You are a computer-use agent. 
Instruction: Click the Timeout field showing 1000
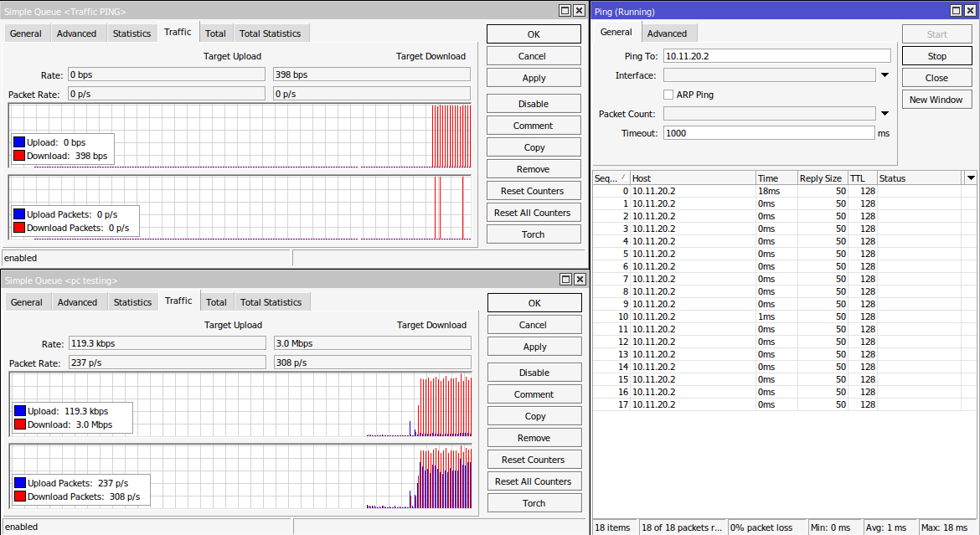[x=769, y=133]
